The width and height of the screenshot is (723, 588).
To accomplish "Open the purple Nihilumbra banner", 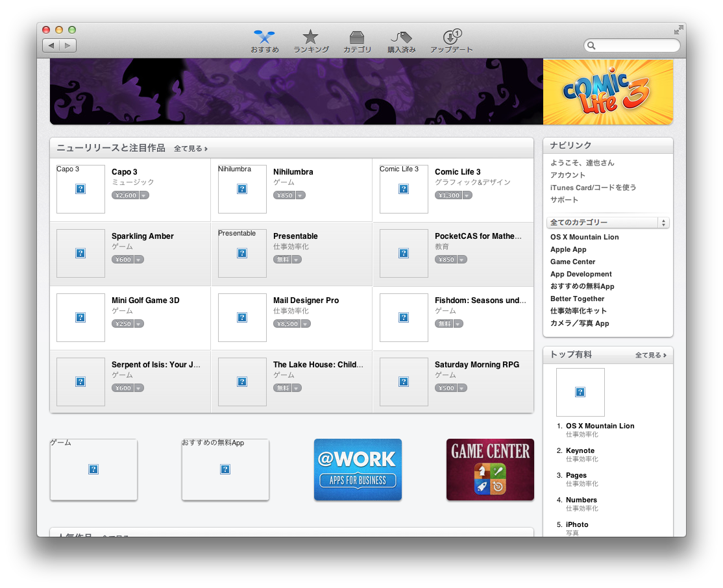I will [x=297, y=92].
